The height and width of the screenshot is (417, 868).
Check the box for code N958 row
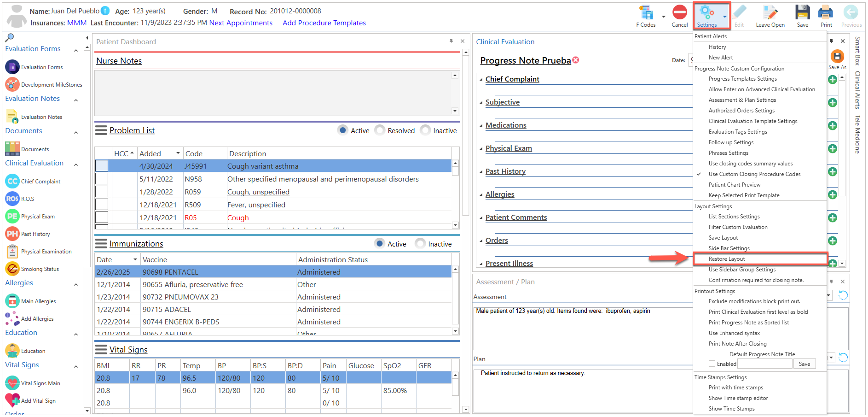102,179
